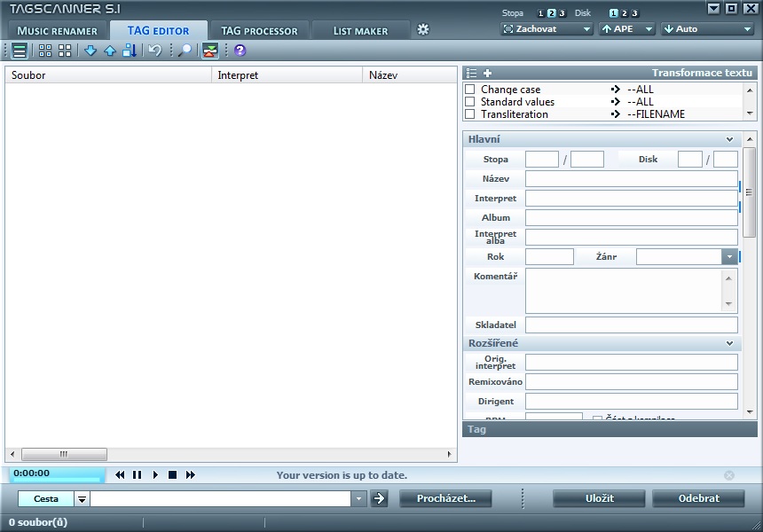This screenshot has width=763, height=532.
Task: Switch to the Music Renamer tab
Action: 57,31
